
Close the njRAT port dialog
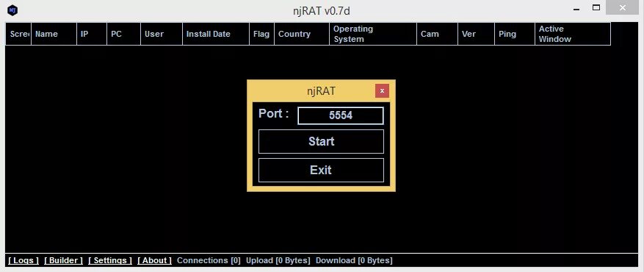tap(382, 91)
